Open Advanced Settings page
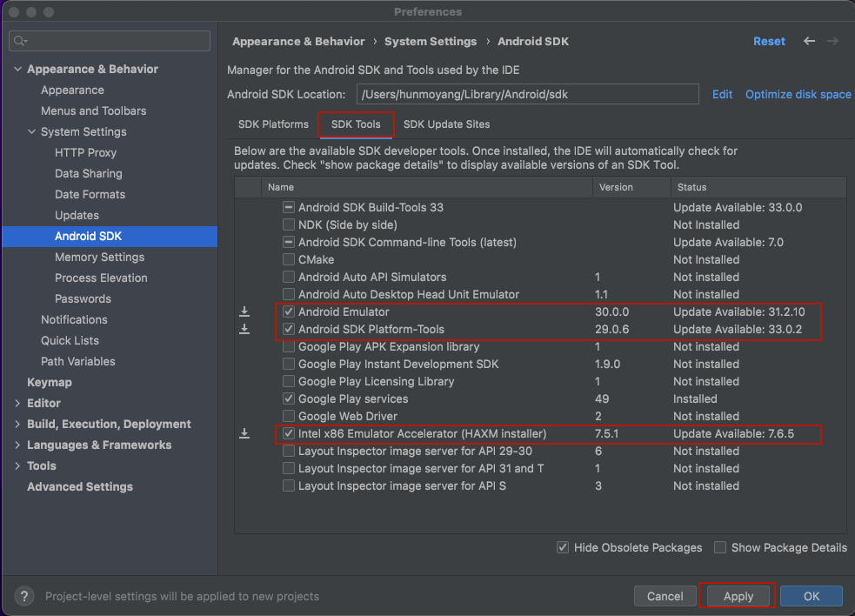The width and height of the screenshot is (855, 616). [x=80, y=486]
